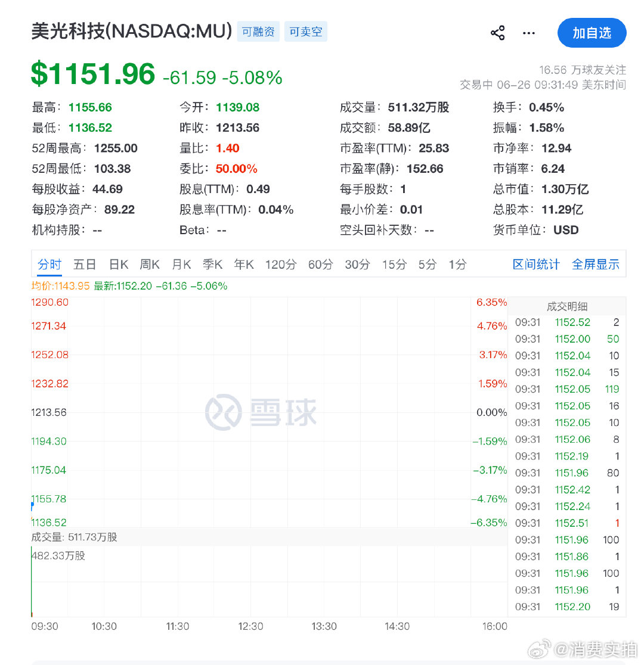Screen dimensions: 644x665
Task: Click the 总股本 value 11.29亿
Action: click(x=562, y=209)
